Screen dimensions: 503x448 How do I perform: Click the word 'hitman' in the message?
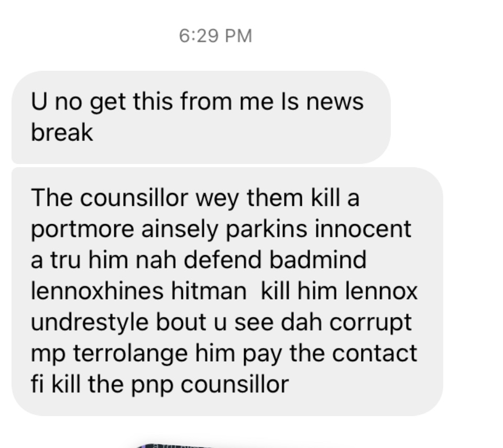pyautogui.click(x=209, y=291)
